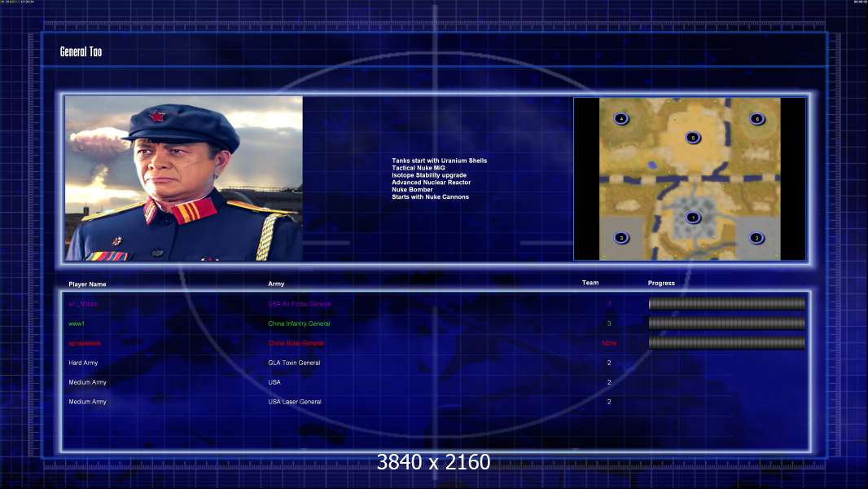Click the China Nuke General army entry
868x489 pixels.
point(296,343)
